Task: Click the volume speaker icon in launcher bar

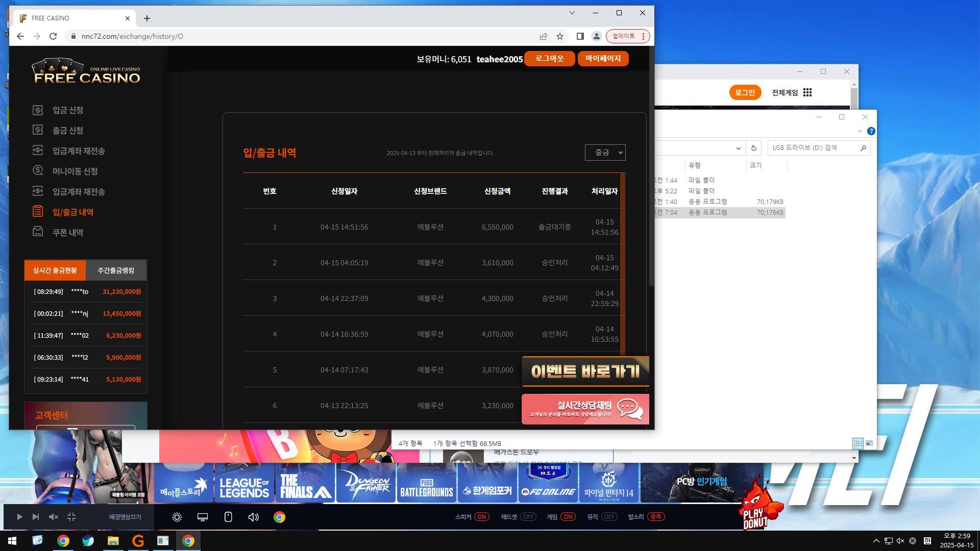Action: pos(254,517)
